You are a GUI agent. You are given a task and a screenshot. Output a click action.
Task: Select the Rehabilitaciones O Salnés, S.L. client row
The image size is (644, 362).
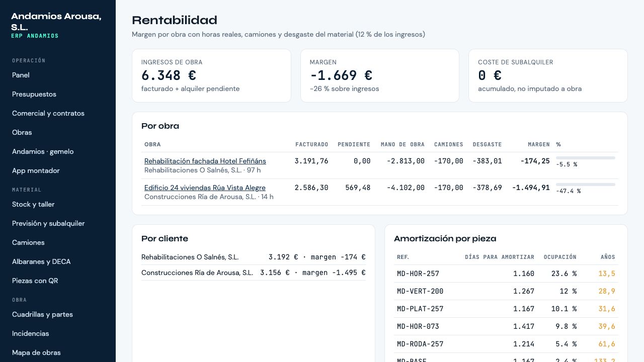click(254, 257)
